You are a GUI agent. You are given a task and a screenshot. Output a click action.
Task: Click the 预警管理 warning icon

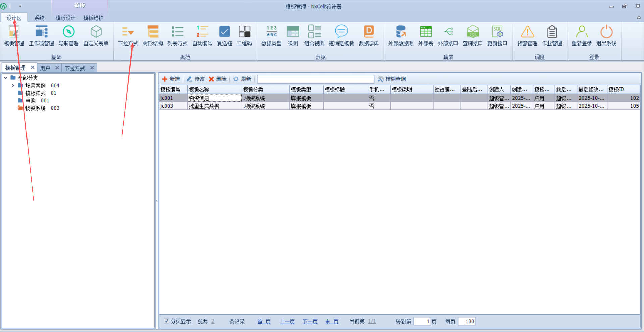click(x=527, y=32)
